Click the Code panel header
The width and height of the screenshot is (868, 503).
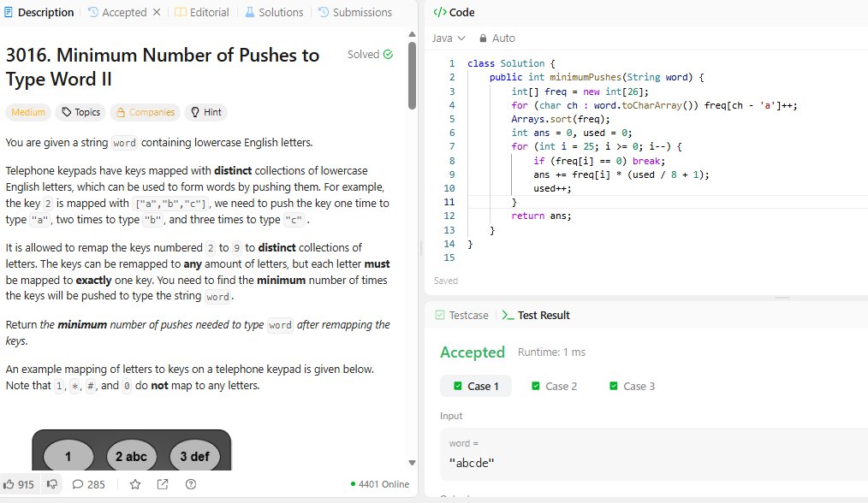point(454,12)
